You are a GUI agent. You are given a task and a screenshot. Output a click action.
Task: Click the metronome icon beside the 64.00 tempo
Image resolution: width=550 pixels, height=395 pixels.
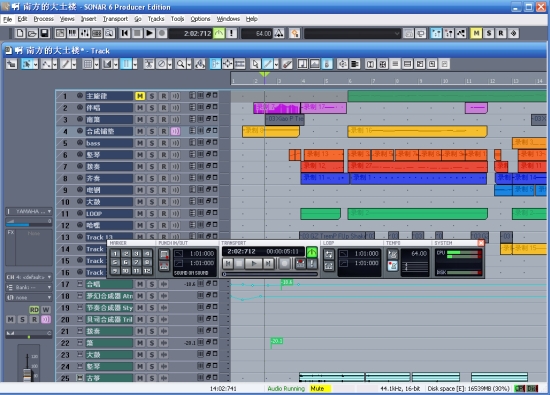279,33
